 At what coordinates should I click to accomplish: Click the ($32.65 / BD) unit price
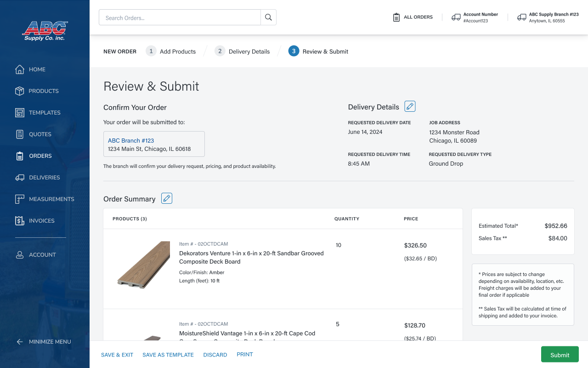(x=420, y=259)
